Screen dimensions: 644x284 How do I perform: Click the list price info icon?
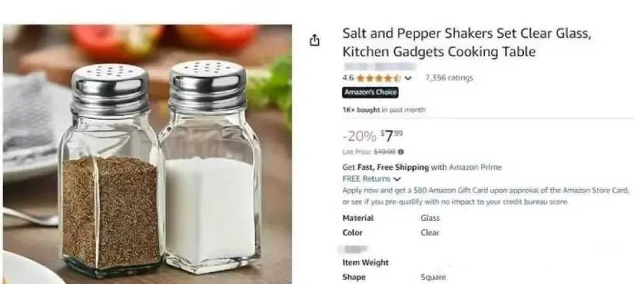[x=401, y=152]
